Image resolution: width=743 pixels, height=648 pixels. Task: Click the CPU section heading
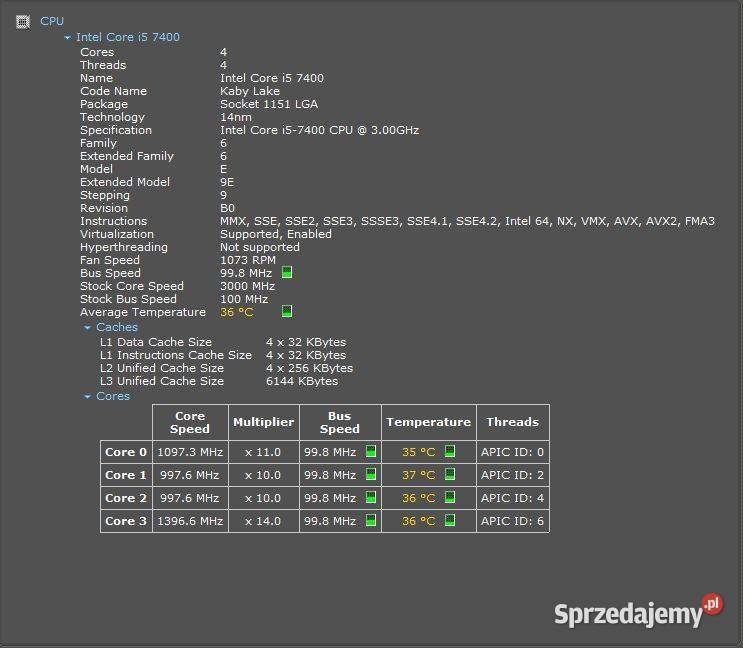coord(52,21)
